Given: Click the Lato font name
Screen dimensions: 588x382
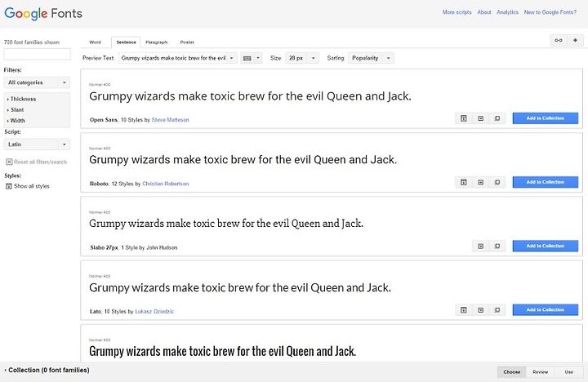Looking at the screenshot, I should pos(96,312).
